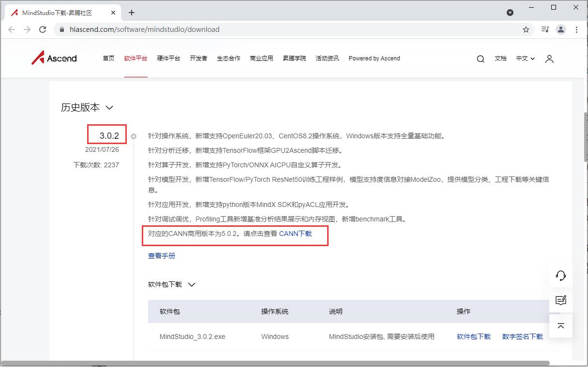This screenshot has height=367, width=588.
Task: Click 数字签名下载 link
Action: (522, 337)
